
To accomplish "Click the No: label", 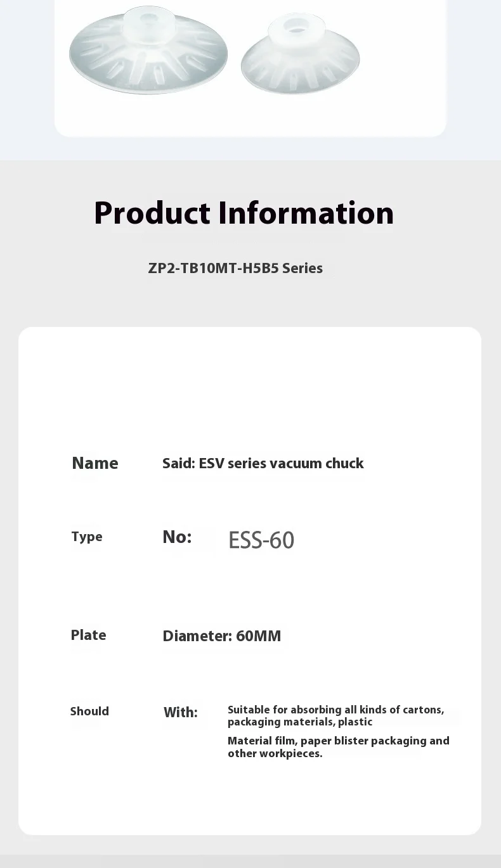I will pos(177,537).
